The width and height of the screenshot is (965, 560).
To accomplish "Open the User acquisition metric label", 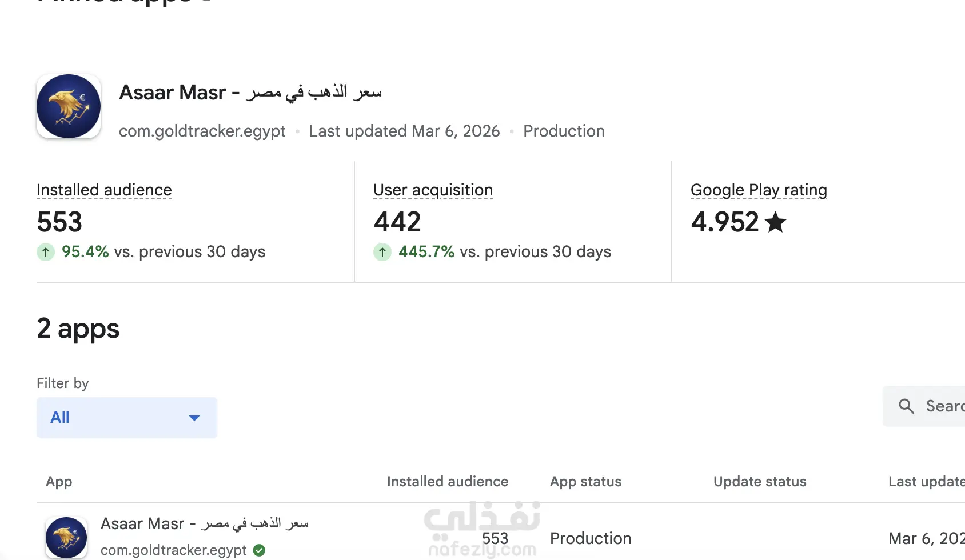I will [433, 190].
